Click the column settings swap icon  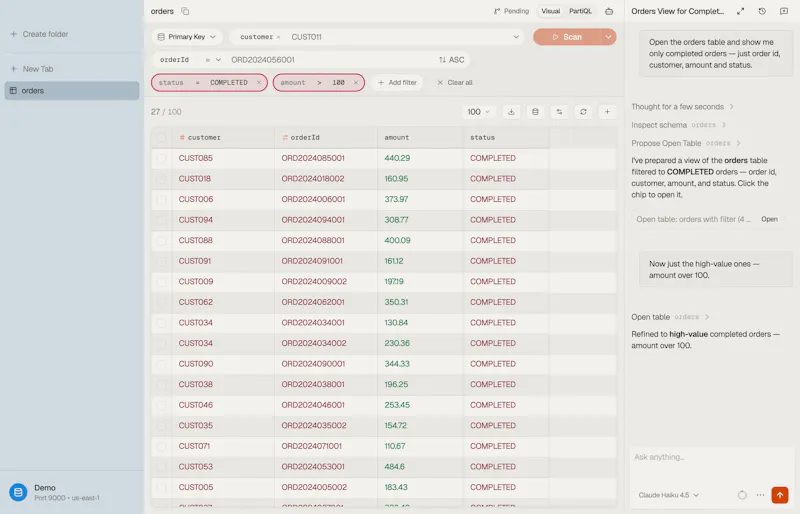[559, 112]
